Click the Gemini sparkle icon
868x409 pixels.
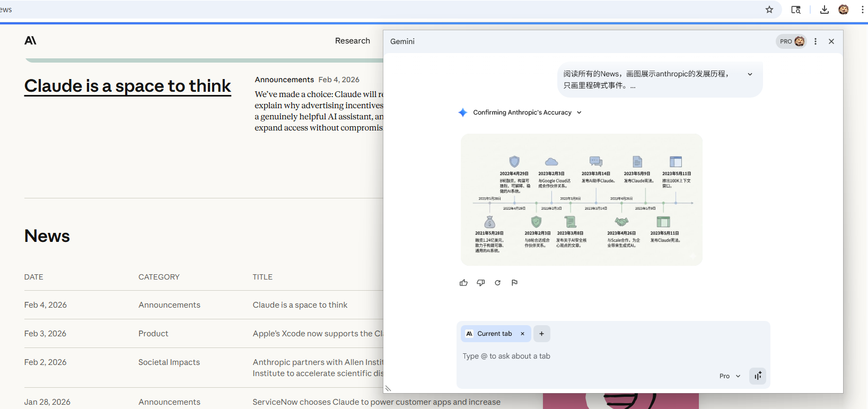(x=463, y=112)
